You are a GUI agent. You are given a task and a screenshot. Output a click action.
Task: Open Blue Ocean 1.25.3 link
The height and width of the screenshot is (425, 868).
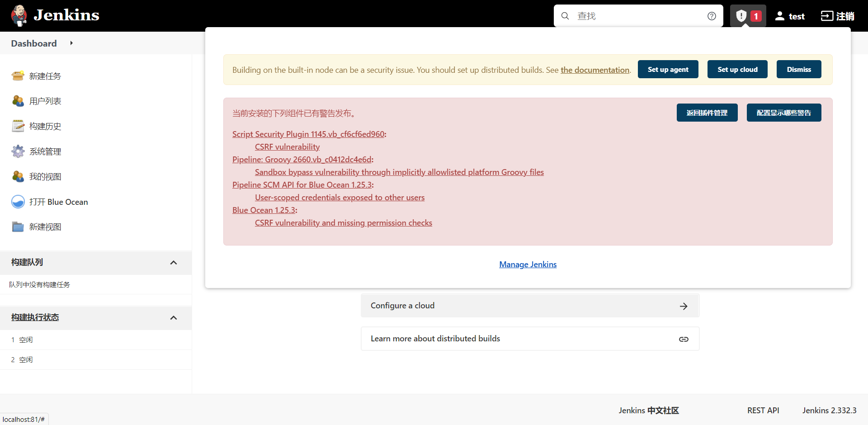pos(264,210)
